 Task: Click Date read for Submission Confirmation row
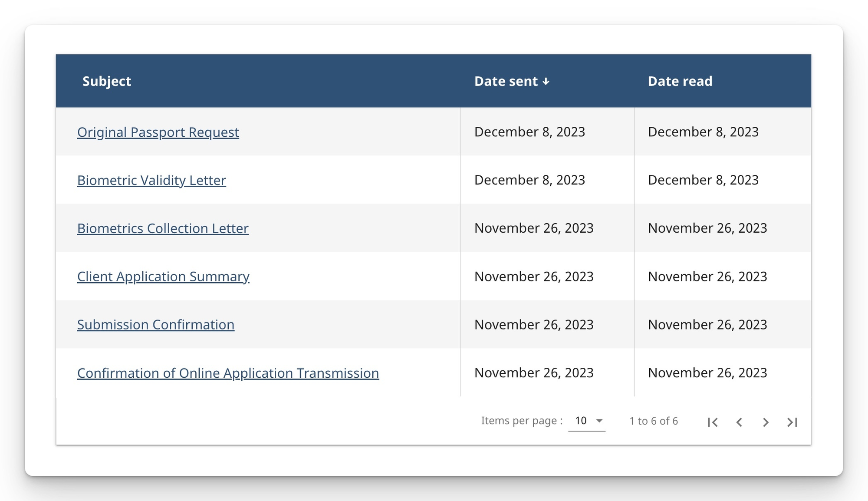click(707, 325)
